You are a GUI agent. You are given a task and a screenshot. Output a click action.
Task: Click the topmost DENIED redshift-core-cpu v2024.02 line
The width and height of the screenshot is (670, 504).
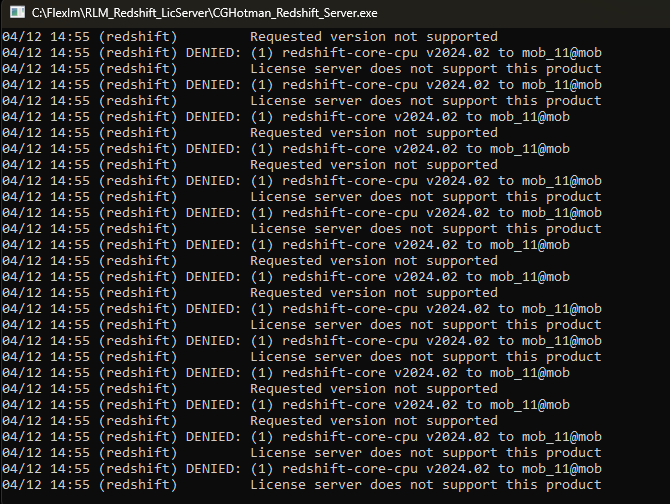click(x=302, y=53)
